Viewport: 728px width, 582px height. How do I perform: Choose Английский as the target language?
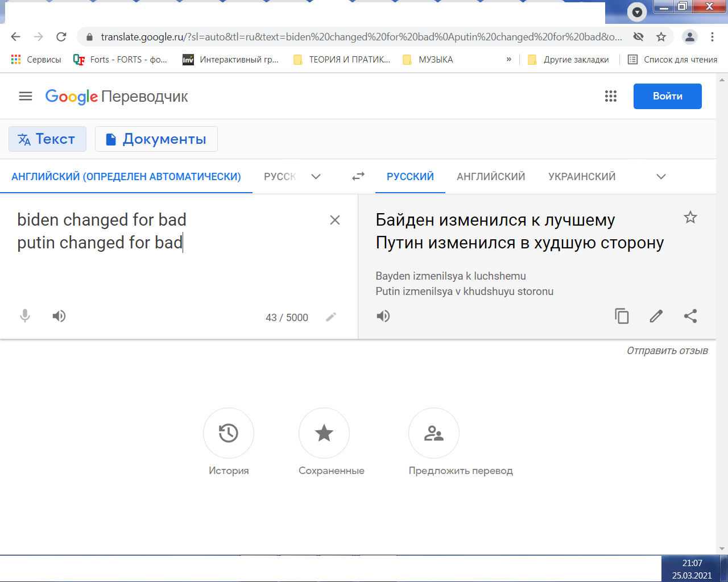point(491,177)
